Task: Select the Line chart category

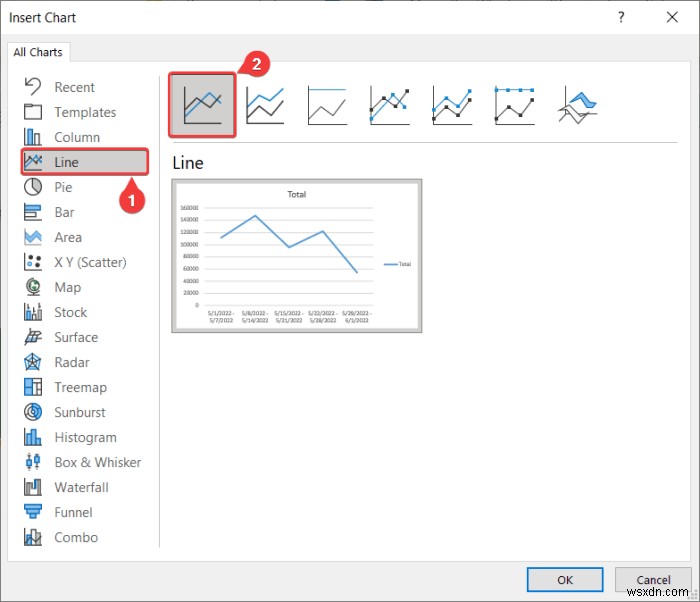Action: pyautogui.click(x=84, y=162)
